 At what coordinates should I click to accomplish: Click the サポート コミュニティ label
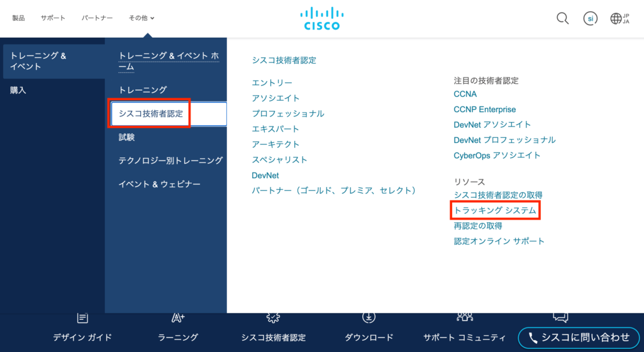pyautogui.click(x=465, y=338)
